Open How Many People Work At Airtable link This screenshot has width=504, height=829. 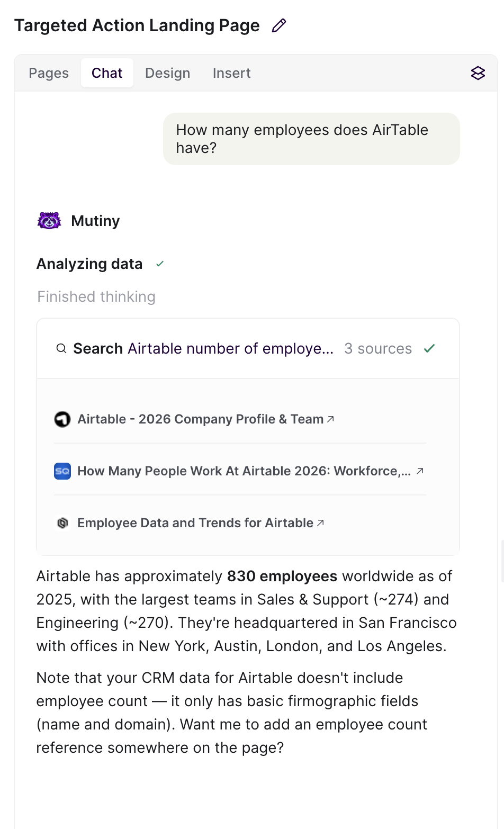pyautogui.click(x=244, y=471)
